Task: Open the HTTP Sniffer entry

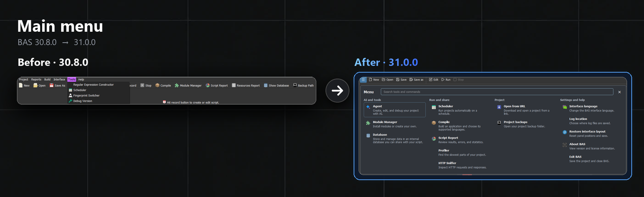Action: [462, 165]
